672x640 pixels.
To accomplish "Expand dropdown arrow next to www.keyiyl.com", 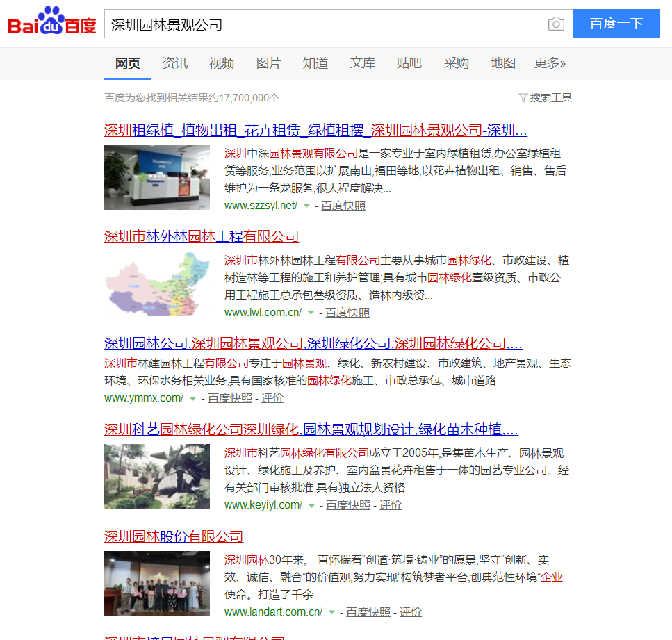I will tap(311, 505).
